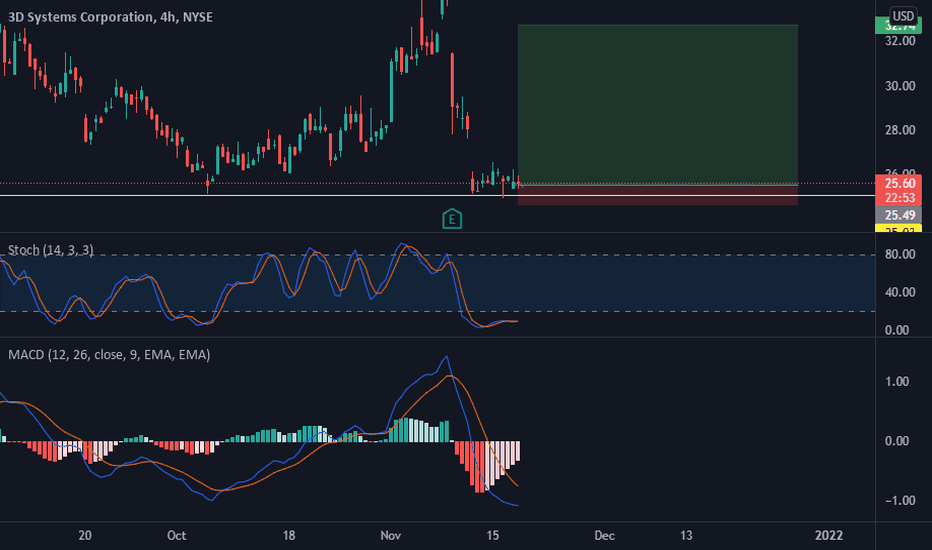Click the 30.00 price scale value
Viewport: 932px width, 550px height.
[900, 86]
